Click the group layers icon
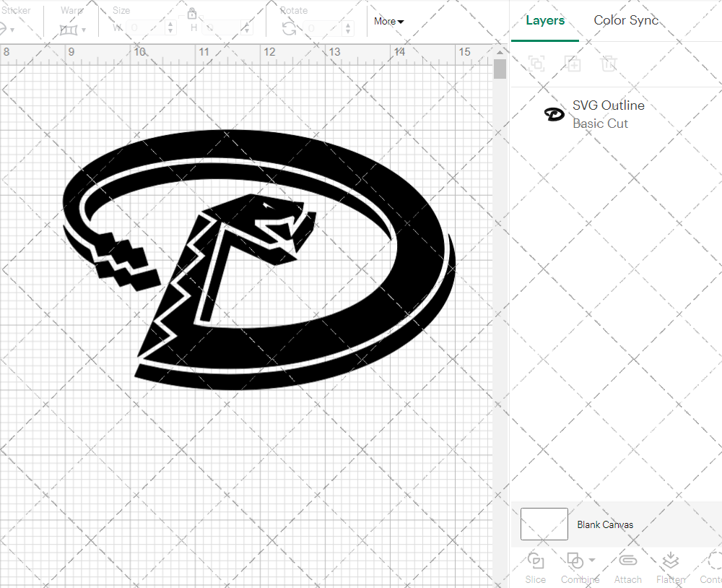This screenshot has width=722, height=588. point(536,64)
